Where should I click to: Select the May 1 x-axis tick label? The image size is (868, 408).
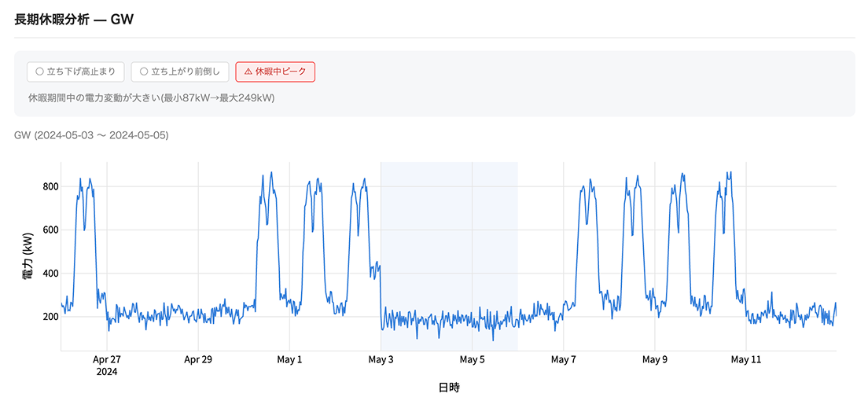click(x=289, y=360)
